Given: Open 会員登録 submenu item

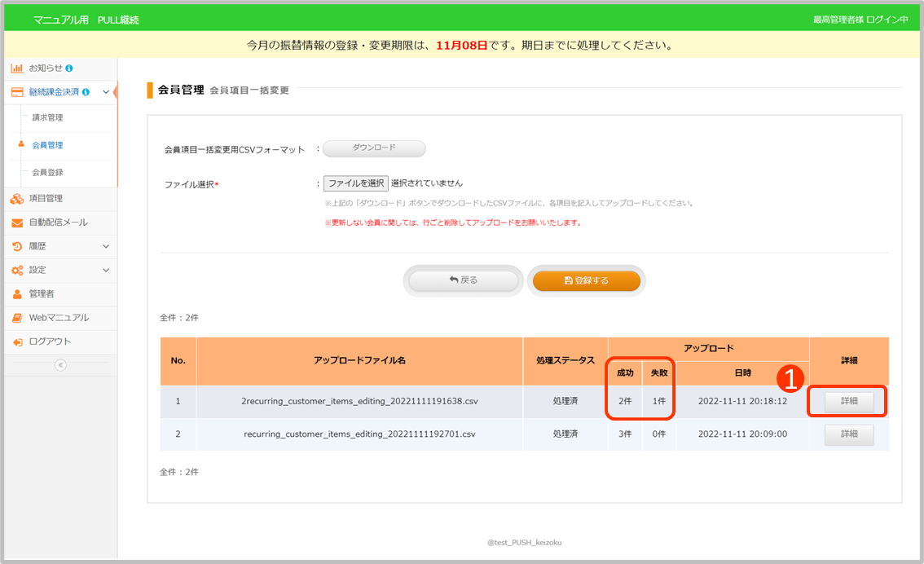Looking at the screenshot, I should pos(47,173).
